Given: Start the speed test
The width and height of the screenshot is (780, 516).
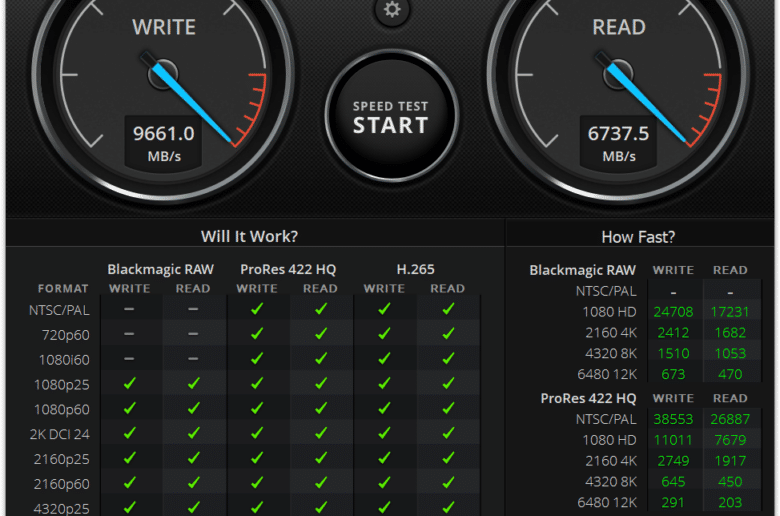Looking at the screenshot, I should click(391, 117).
